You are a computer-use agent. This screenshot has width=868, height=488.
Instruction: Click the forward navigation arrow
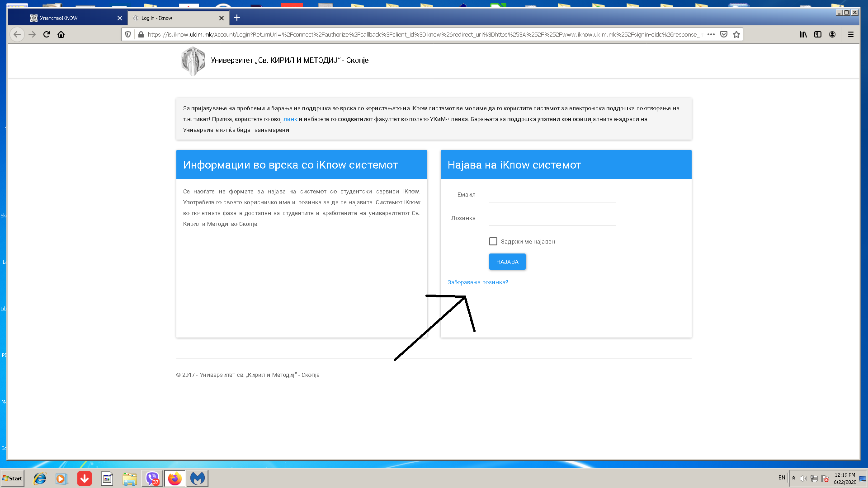(x=32, y=34)
